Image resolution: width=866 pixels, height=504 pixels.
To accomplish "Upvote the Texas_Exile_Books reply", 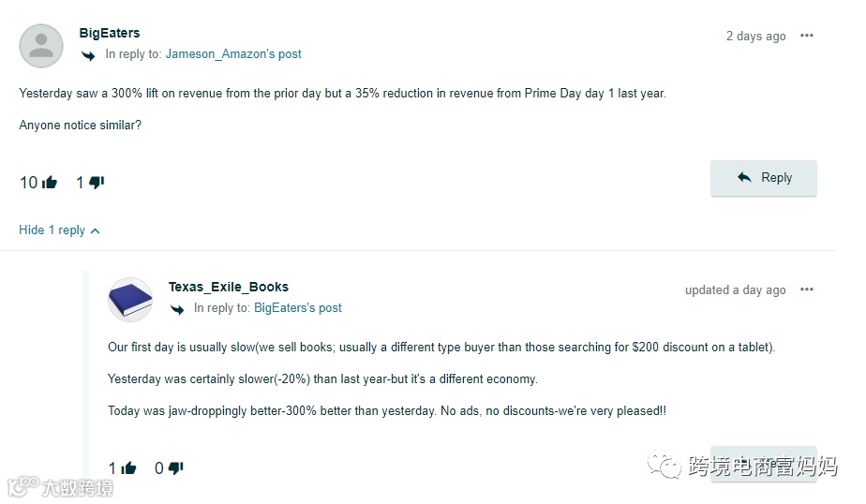I will tap(128, 467).
